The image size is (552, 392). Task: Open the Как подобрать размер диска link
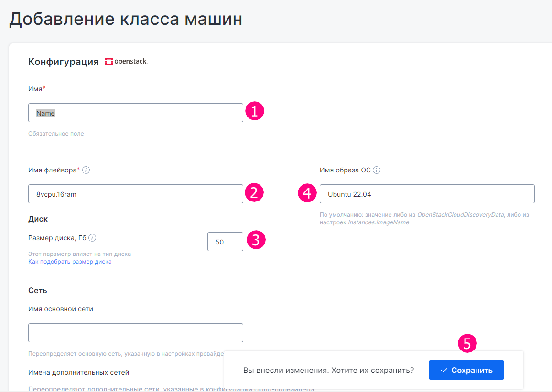tap(70, 262)
